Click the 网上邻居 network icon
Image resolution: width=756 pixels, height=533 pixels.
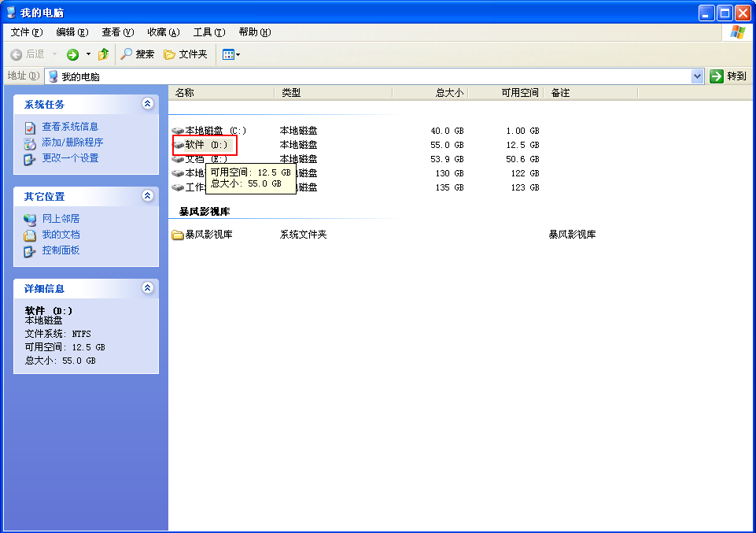click(x=30, y=220)
